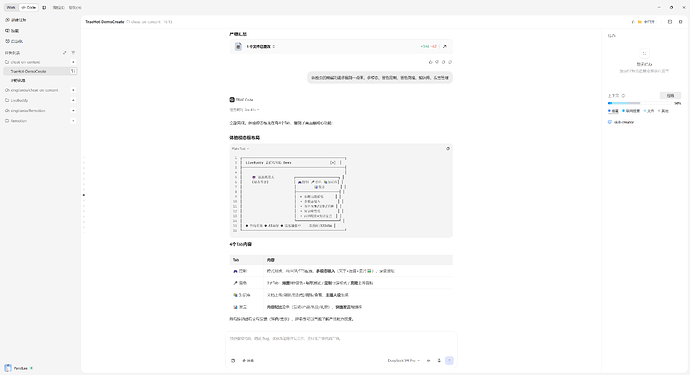The width and height of the screenshot is (690, 375).
Task: Click the insights row chart icon
Action: tap(235, 307)
